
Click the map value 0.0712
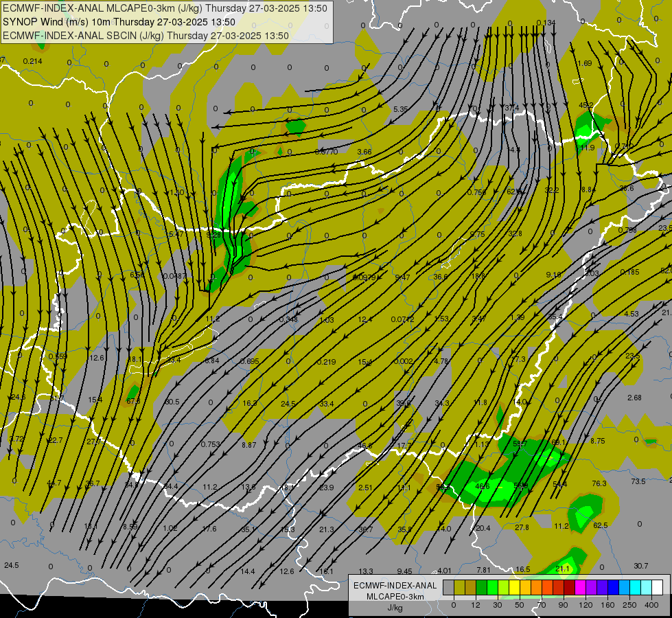[402, 319]
